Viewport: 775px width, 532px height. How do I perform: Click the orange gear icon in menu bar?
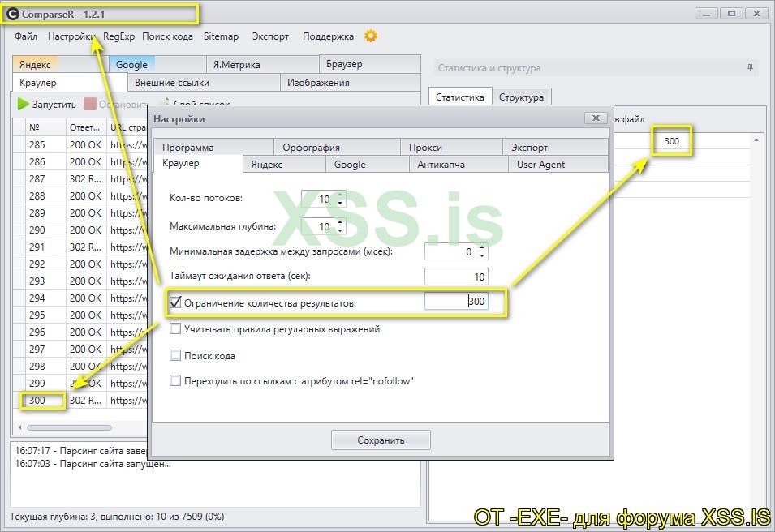click(x=371, y=36)
